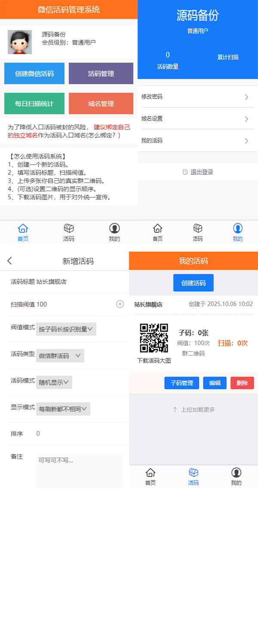The height and width of the screenshot is (644, 258).
Task: Click the power icon beside 退出登录
Action: 185,172
